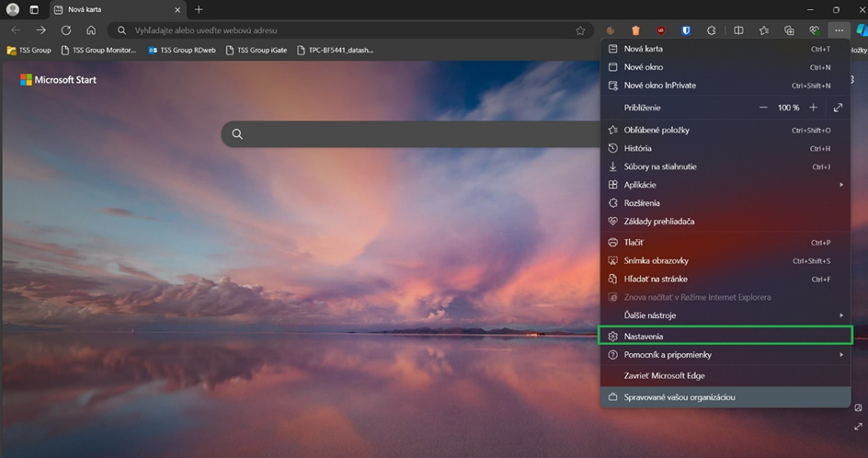Screen dimensions: 868x458
Task: Click the browser refresh button
Action: [x=65, y=30]
